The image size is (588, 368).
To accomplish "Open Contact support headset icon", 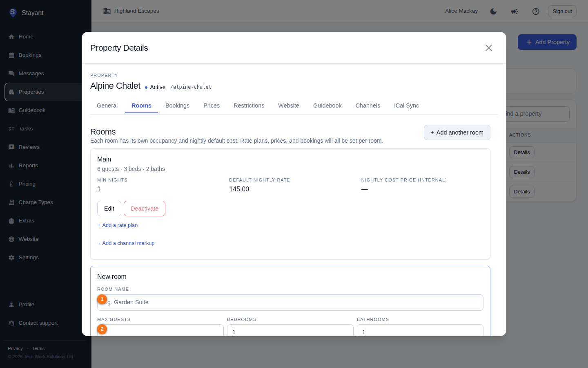I will click(11, 323).
